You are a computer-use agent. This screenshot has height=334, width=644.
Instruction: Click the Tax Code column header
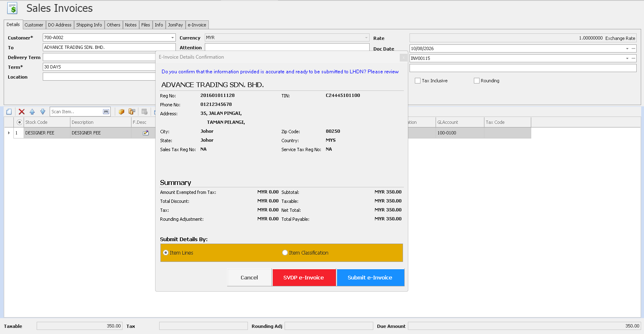[508, 122]
